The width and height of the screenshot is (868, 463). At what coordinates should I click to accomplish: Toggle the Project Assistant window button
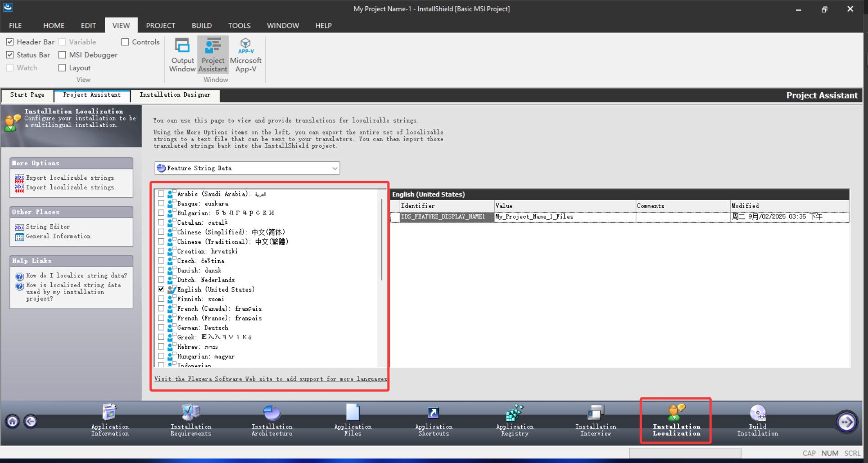(x=213, y=55)
